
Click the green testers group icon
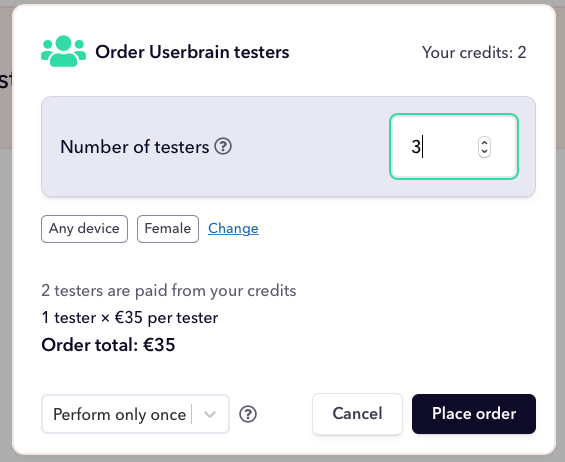click(63, 51)
